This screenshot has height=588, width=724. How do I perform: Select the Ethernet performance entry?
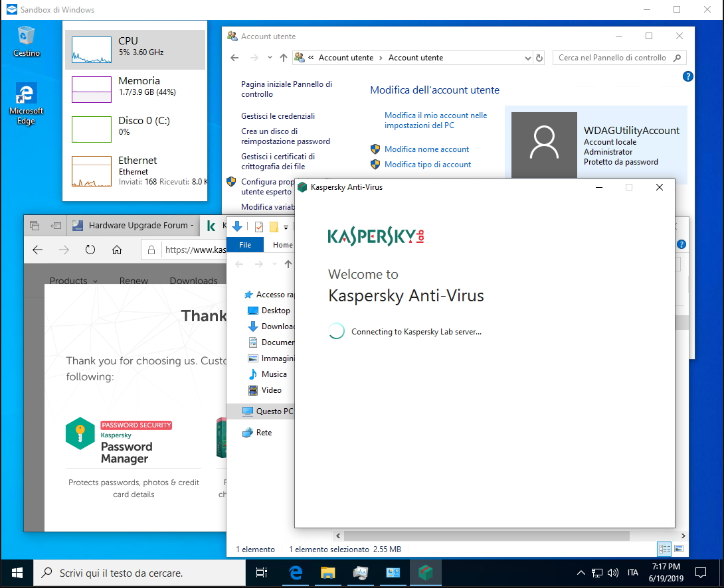coord(135,171)
